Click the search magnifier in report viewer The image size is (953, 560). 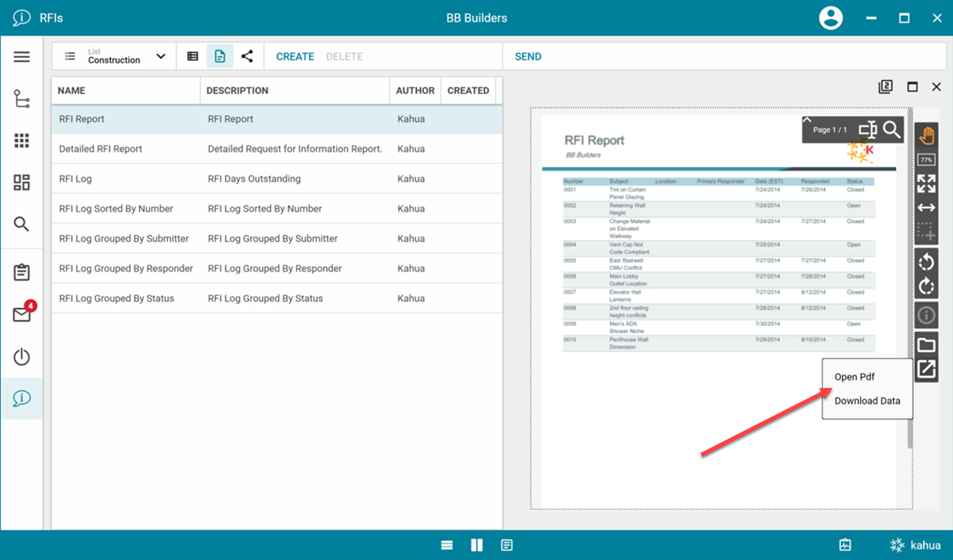point(891,130)
